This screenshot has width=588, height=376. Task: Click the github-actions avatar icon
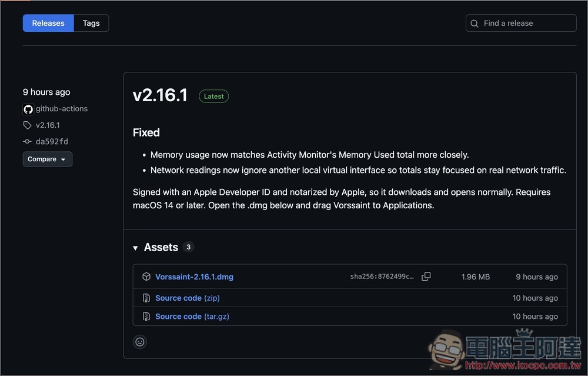pyautogui.click(x=28, y=109)
